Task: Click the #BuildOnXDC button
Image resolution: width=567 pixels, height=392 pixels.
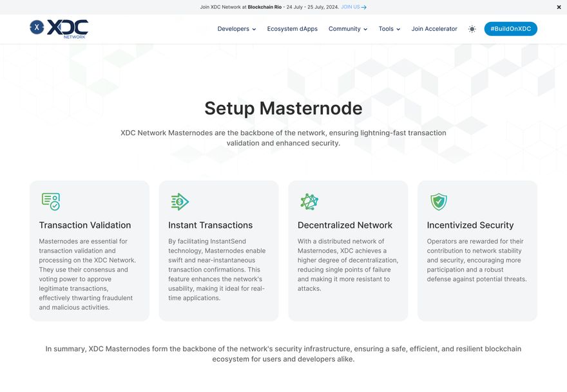Action: pos(510,29)
